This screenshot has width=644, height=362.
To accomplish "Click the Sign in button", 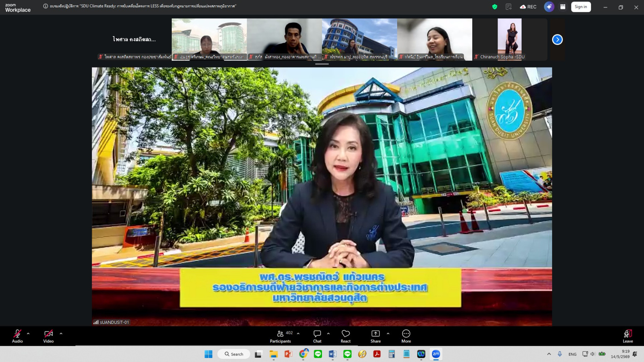I will 581,7.
